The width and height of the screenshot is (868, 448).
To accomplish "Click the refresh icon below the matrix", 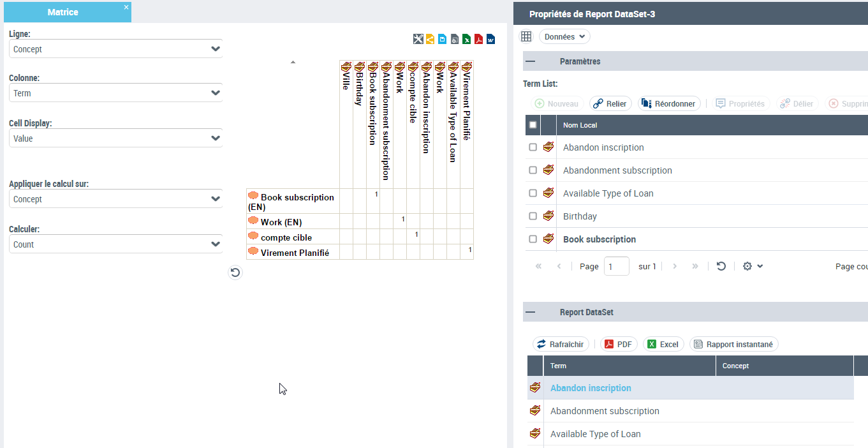I will click(x=235, y=273).
